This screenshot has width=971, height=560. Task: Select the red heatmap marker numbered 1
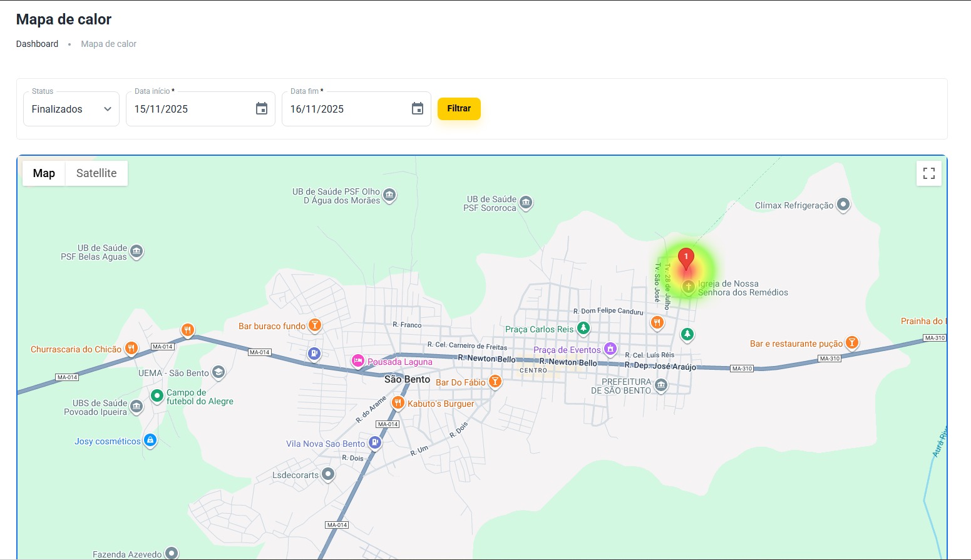tap(686, 259)
